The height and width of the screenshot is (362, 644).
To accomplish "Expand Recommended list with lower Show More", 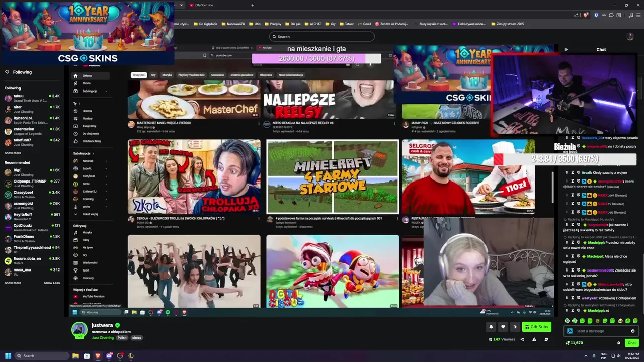I will (x=13, y=283).
